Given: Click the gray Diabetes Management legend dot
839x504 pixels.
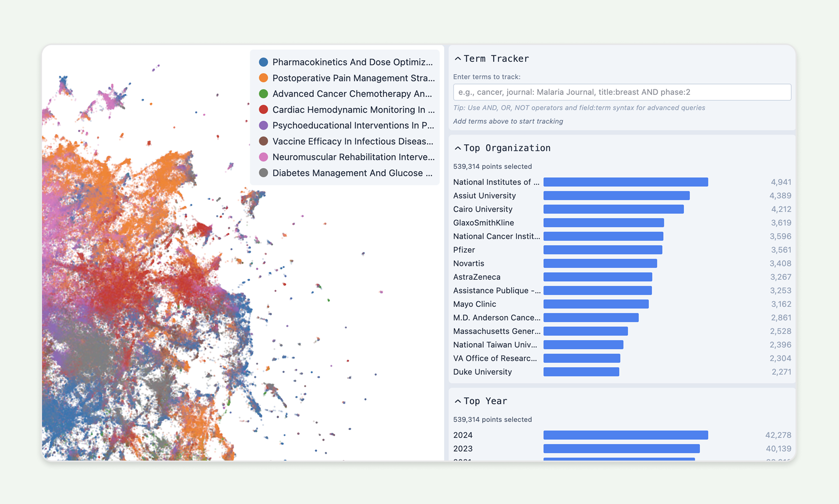Looking at the screenshot, I should point(263,173).
